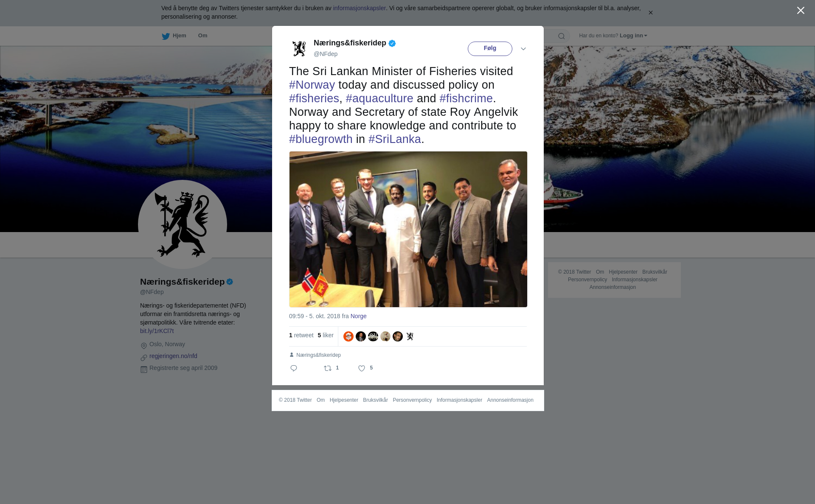Close the tweet overlay with large X
This screenshot has width=815, height=504.
(x=801, y=11)
